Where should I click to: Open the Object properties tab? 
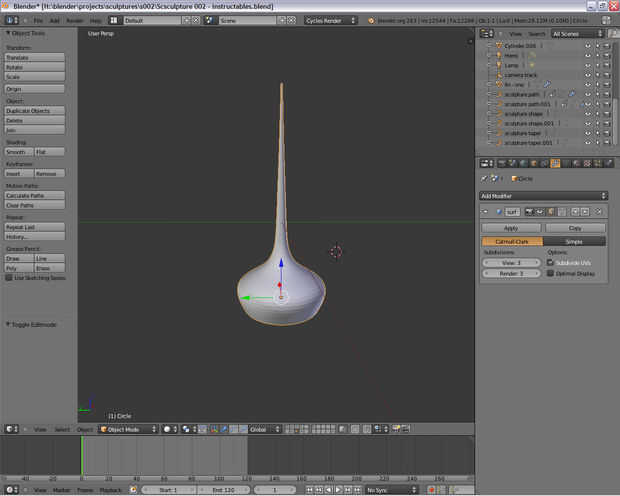point(534,163)
